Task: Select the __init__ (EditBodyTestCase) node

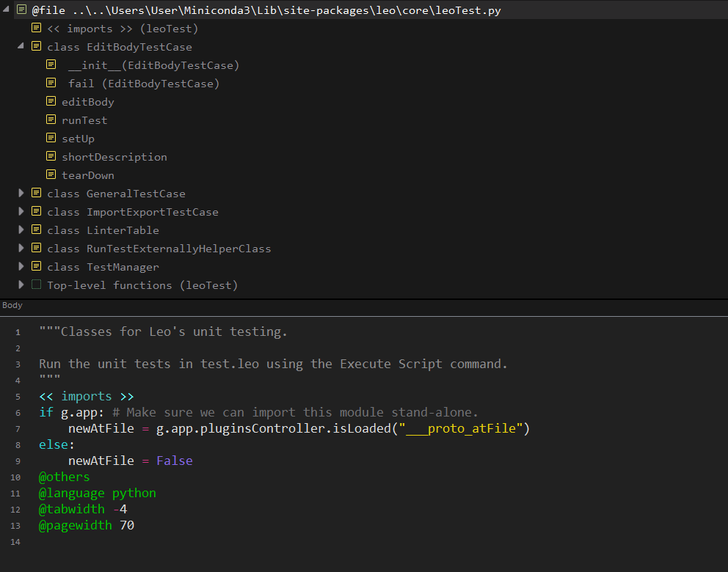Action: pos(153,65)
